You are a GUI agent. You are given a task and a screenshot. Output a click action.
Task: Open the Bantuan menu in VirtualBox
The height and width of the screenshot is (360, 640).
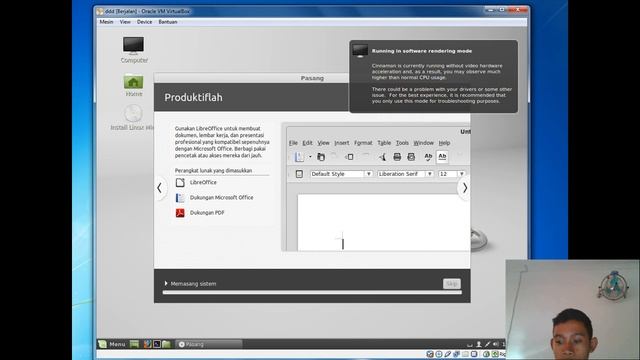(168, 22)
